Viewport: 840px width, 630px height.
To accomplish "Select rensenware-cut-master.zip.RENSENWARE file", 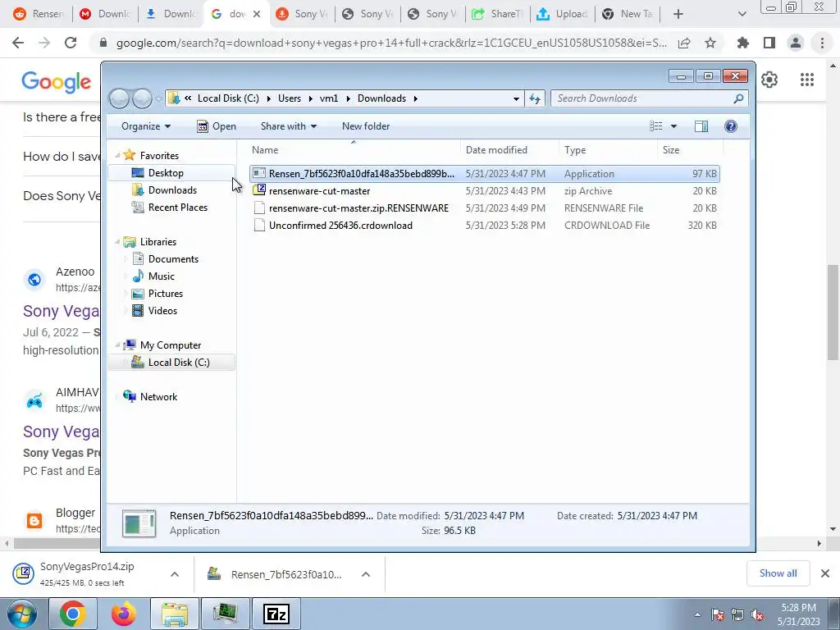I will 359,208.
